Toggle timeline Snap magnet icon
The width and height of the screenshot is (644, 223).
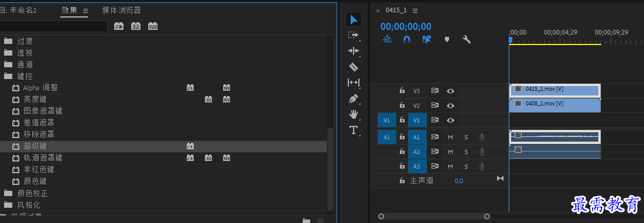pyautogui.click(x=407, y=39)
